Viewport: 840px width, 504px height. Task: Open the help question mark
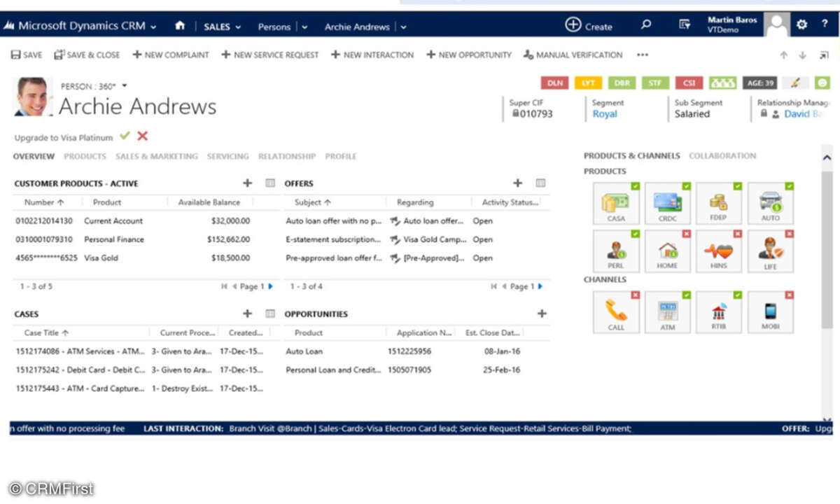[824, 25]
